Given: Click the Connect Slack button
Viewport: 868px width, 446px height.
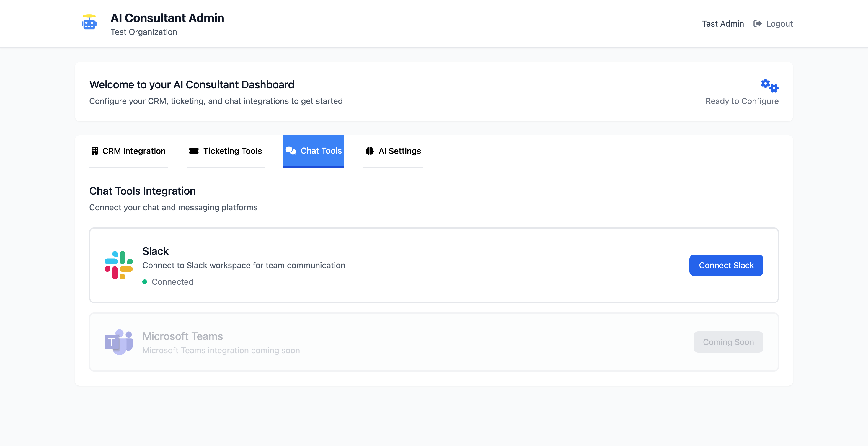Looking at the screenshot, I should pos(726,265).
